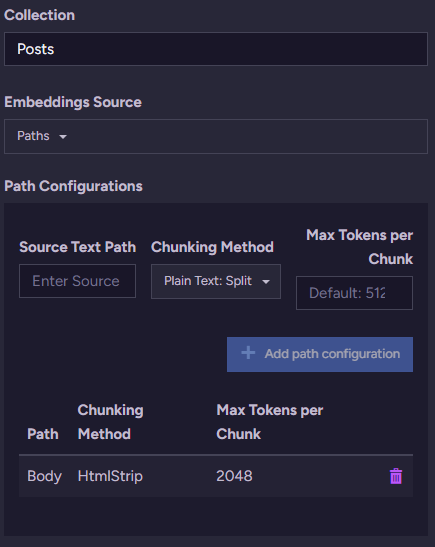Screen dimensions: 435x547
Task: Click the Source Text Path label
Action: pyautogui.click(x=77, y=247)
